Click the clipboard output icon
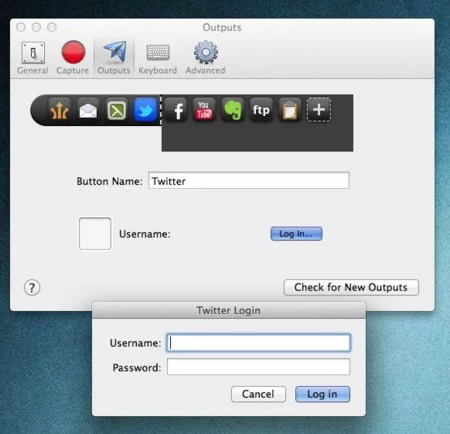Screen dimensions: 450x434 [290, 110]
